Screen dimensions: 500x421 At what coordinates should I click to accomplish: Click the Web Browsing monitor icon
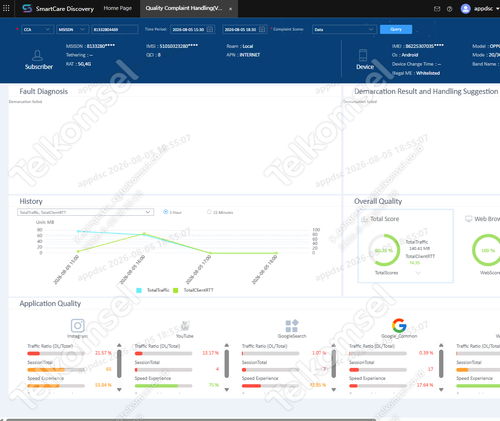[x=469, y=219]
